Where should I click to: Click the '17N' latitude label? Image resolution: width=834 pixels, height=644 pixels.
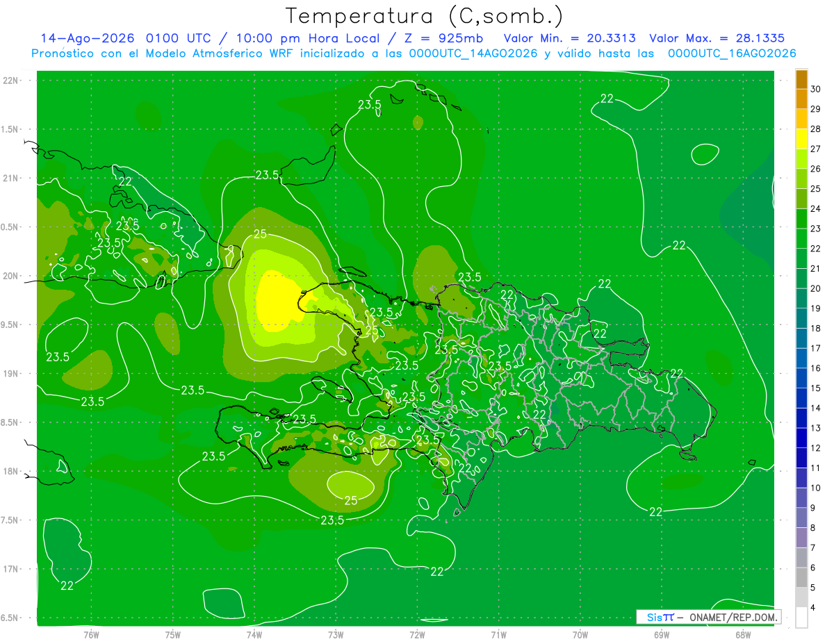[x=10, y=569]
